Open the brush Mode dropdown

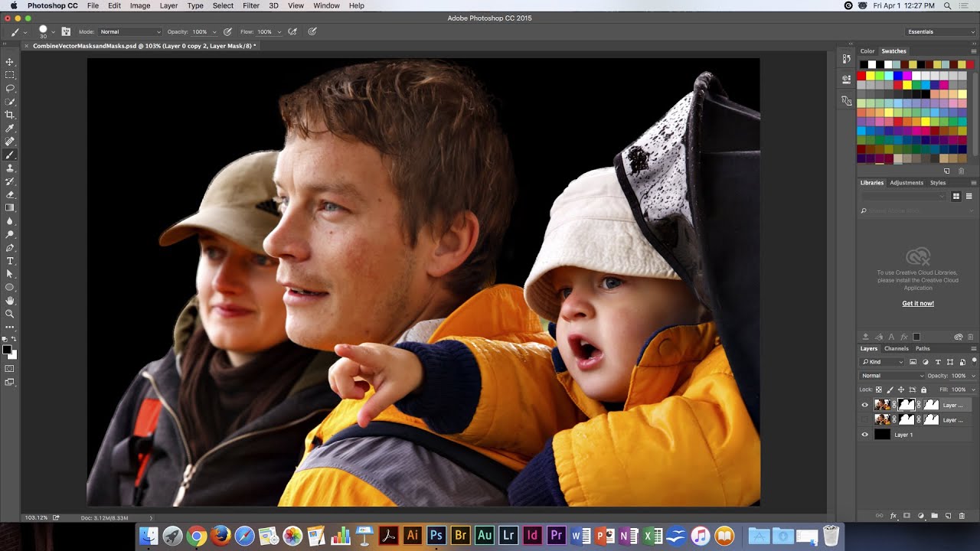click(130, 31)
